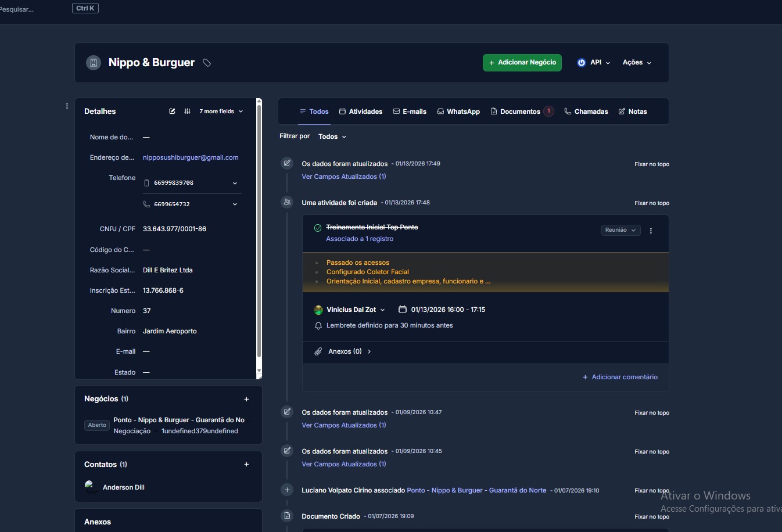Image resolution: width=782 pixels, height=532 pixels.
Task: Click the plus icon in Negócios section
Action: 246,399
